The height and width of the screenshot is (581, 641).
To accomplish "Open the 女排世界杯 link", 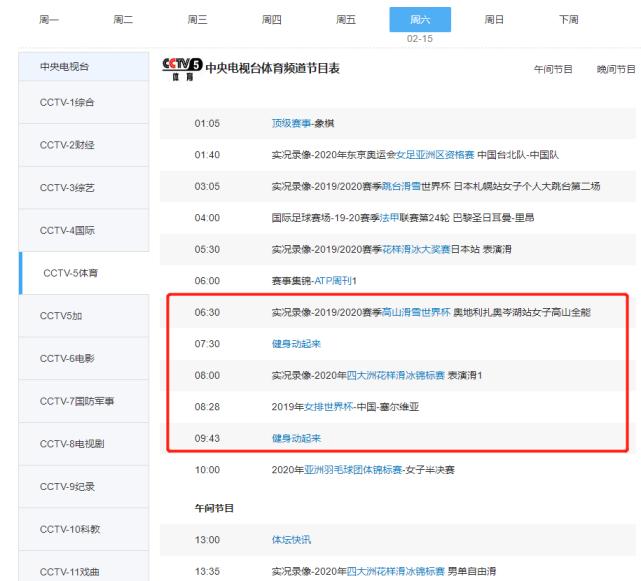I will [x=329, y=407].
